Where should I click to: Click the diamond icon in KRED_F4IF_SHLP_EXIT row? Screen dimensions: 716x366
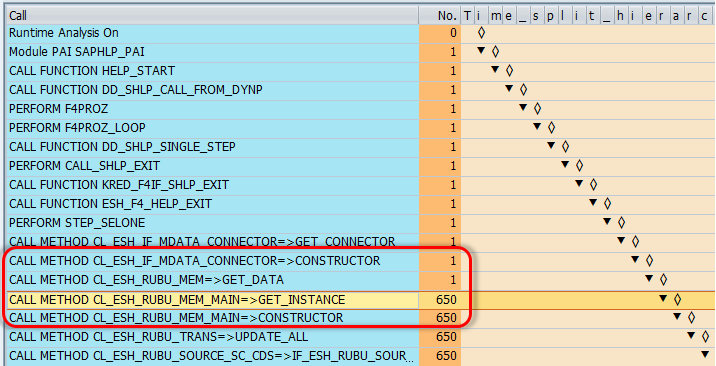593,185
